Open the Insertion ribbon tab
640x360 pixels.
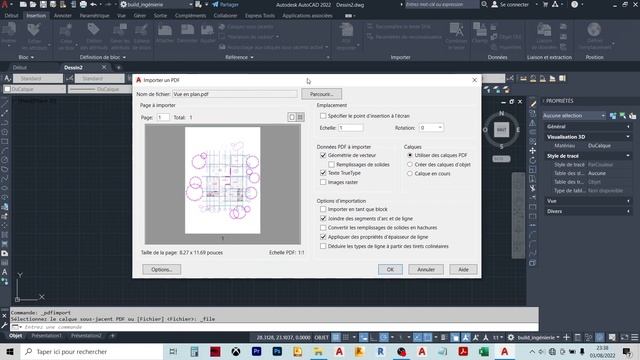point(36,16)
